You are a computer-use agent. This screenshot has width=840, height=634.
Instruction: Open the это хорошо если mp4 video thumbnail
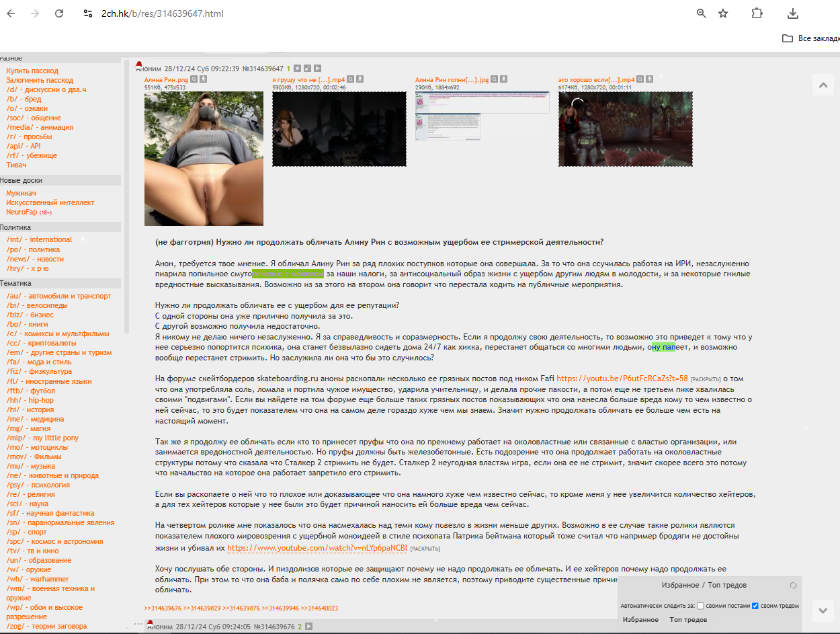pos(626,129)
